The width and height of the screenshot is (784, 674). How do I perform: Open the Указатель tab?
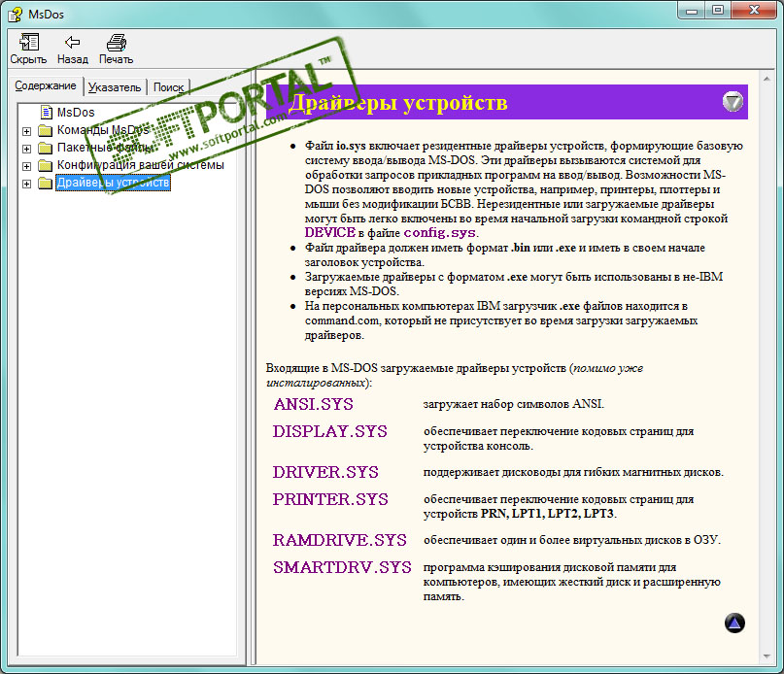click(x=115, y=87)
